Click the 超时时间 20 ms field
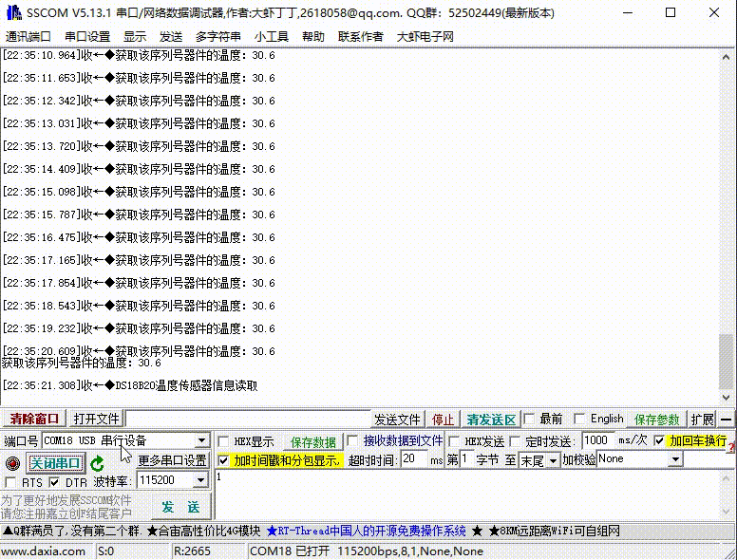This screenshot has width=737, height=560. point(414,458)
